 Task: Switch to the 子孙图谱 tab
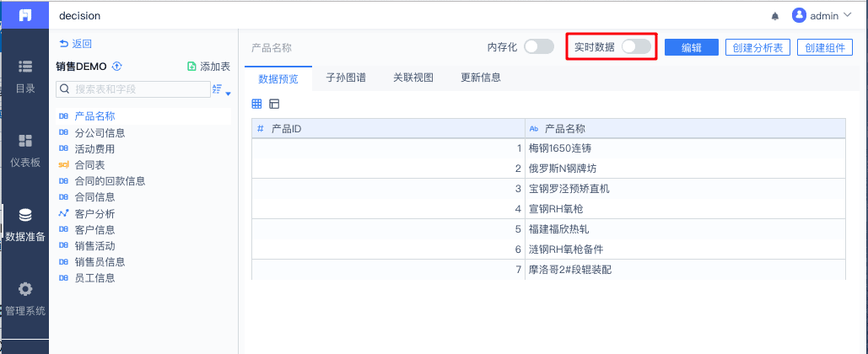346,78
